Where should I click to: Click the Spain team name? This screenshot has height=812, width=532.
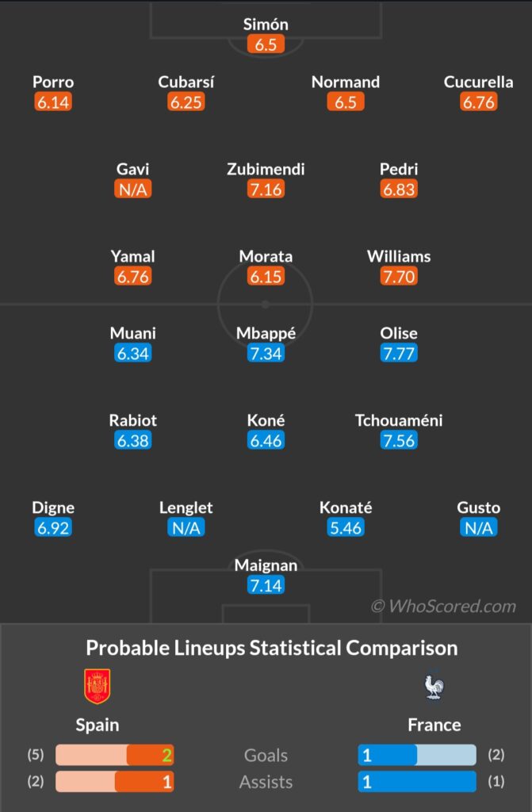98,725
